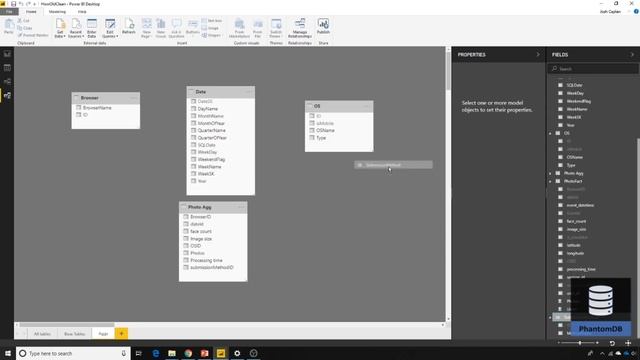Switch to the All tables layout tab

click(42, 334)
